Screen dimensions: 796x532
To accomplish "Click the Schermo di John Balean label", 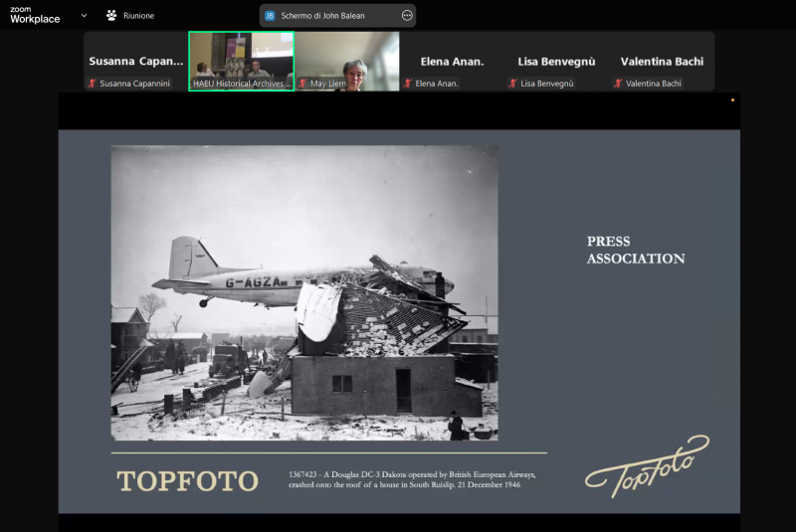I will 322,16.
